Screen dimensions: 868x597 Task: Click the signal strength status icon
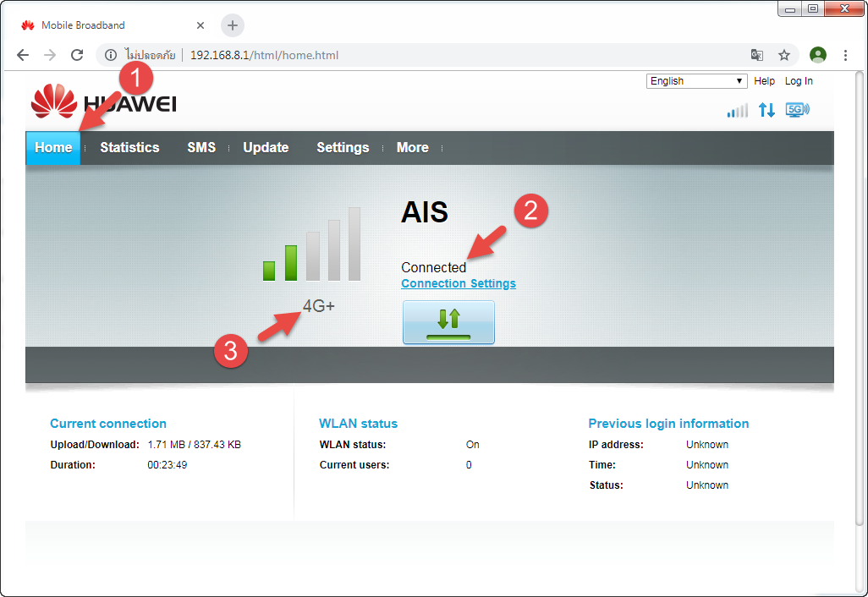point(738,110)
